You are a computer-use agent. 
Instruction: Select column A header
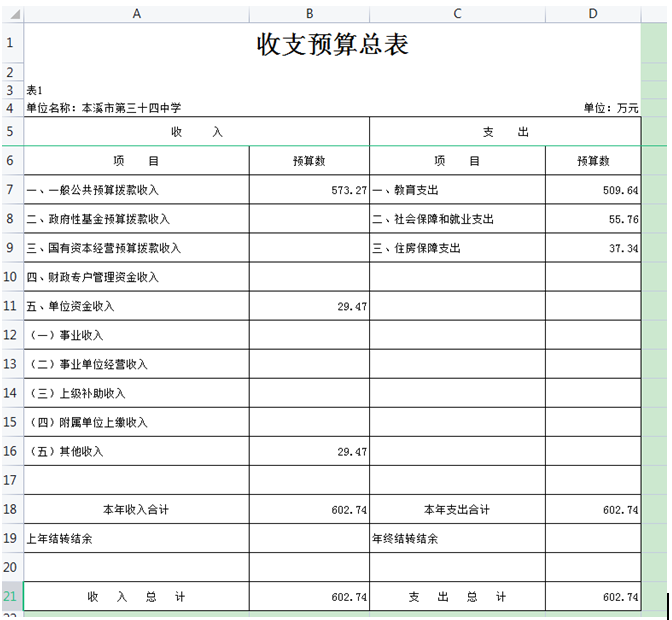pos(136,14)
